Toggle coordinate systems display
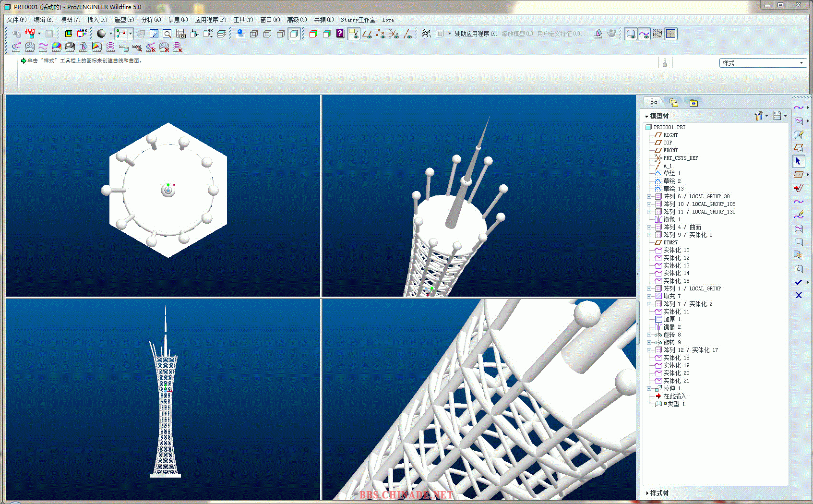813x504 pixels. click(394, 34)
